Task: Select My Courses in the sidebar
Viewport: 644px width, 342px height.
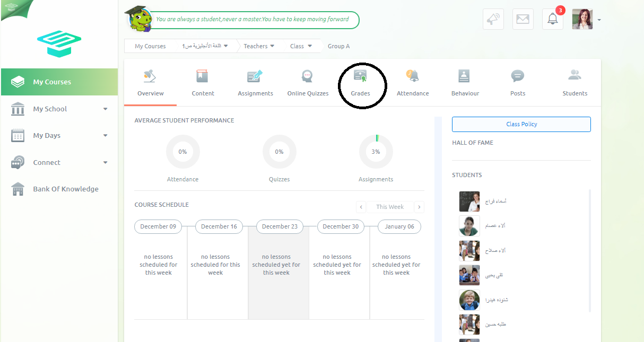Action: (x=59, y=82)
